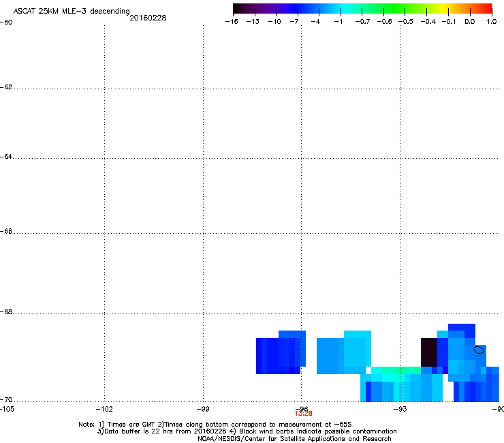Click the -13 color scale label
The image size is (504, 443).
(253, 22)
